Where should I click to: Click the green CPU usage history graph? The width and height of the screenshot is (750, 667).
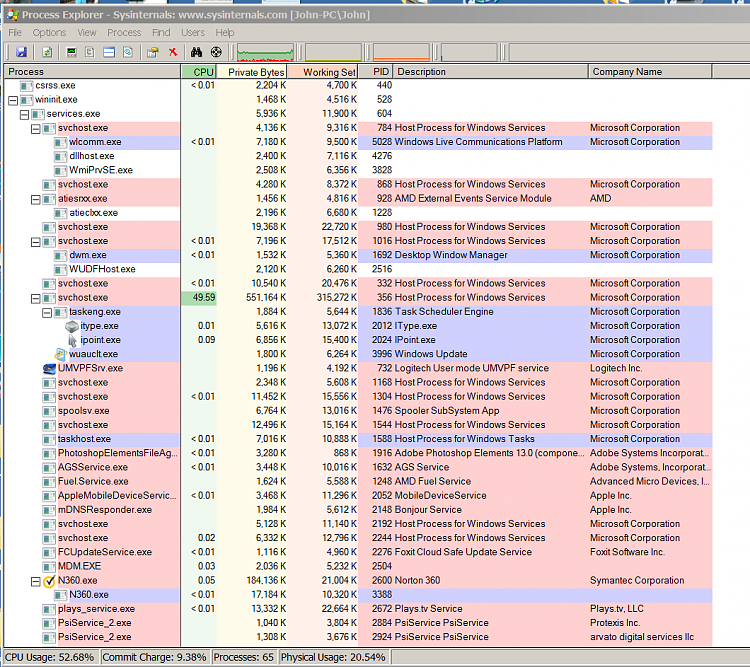tap(265, 52)
